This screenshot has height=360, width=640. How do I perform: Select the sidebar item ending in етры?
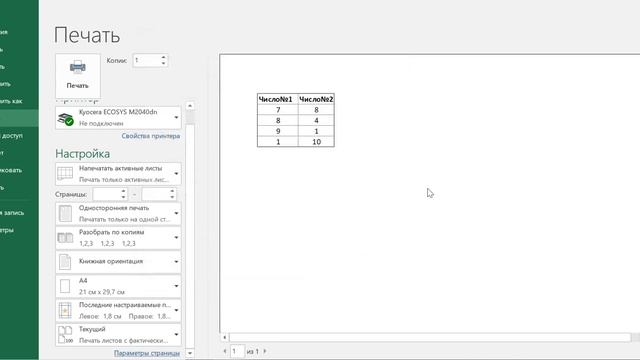[8, 230]
